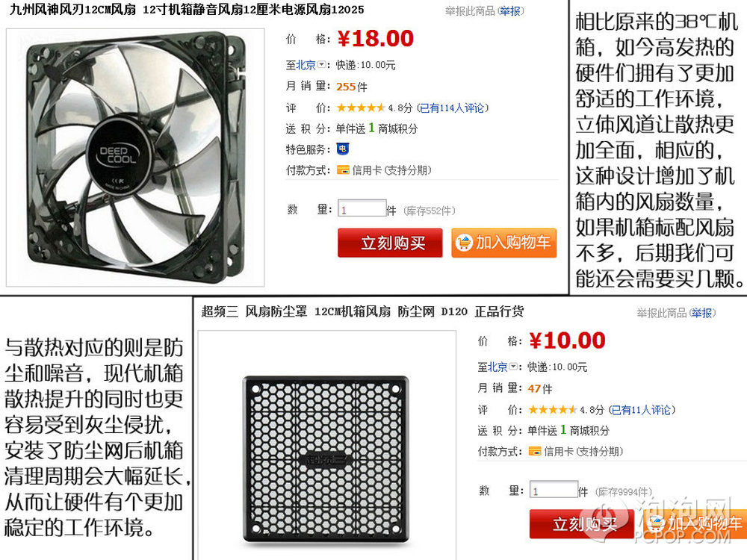Click 举报 link beside the fan title
Viewport: 747px width, 560px height.
point(509,11)
